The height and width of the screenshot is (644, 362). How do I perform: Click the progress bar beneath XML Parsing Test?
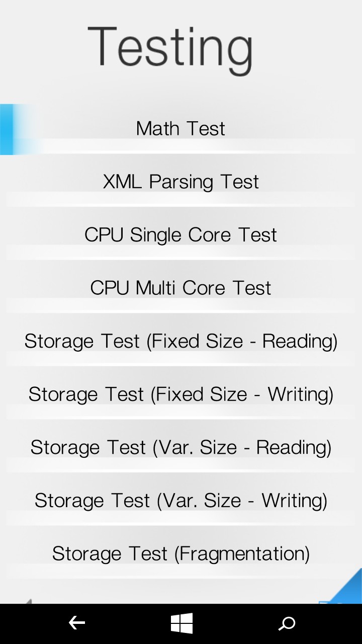(180, 199)
